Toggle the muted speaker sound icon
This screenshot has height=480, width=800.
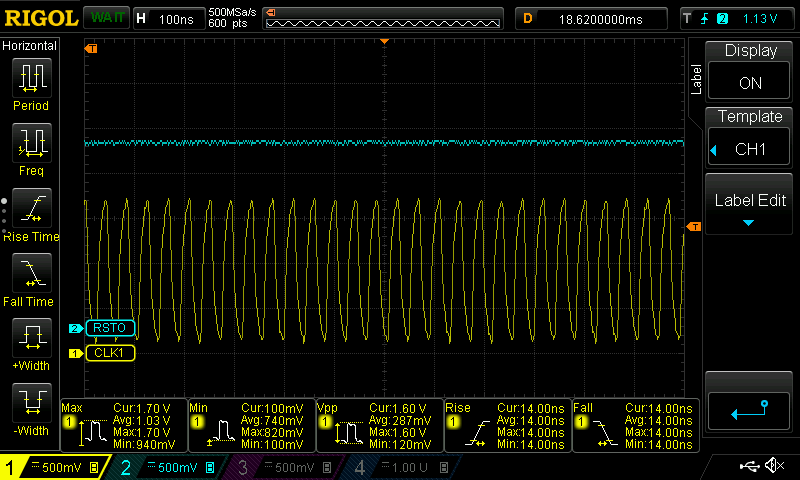point(775,465)
